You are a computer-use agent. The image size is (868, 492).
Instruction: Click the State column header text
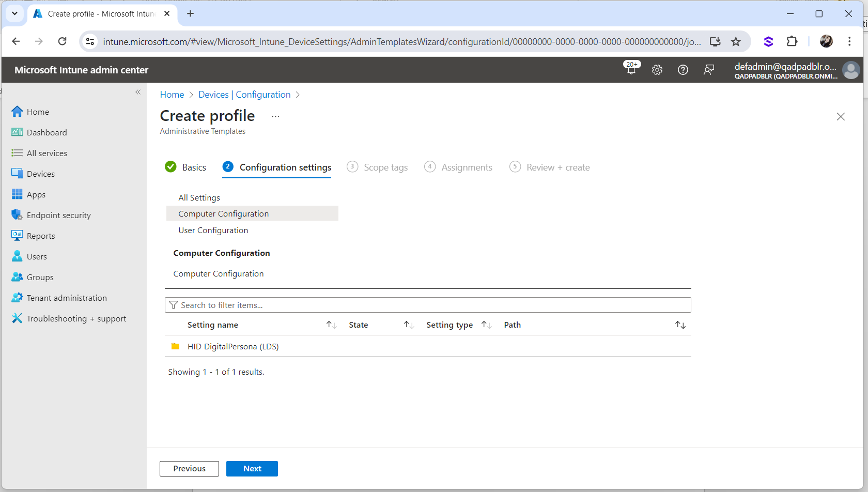(x=359, y=325)
